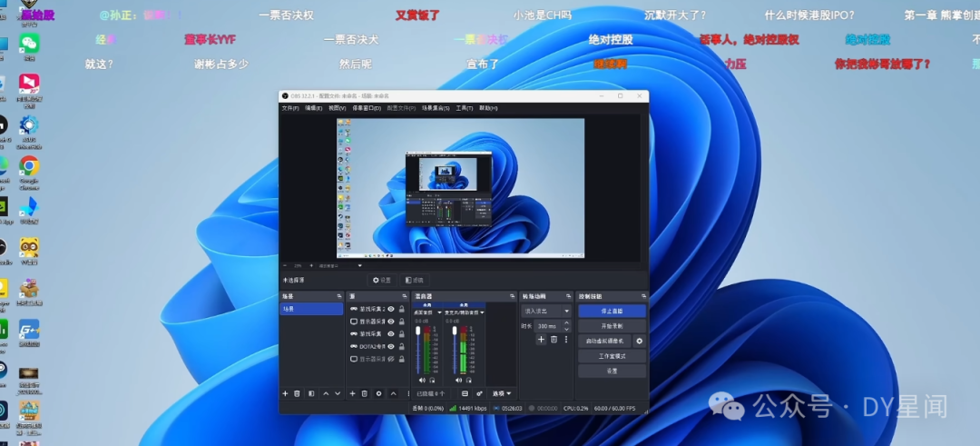Image resolution: width=980 pixels, height=446 pixels.
Task: Move selected source up in sources toolbar
Action: tap(393, 393)
